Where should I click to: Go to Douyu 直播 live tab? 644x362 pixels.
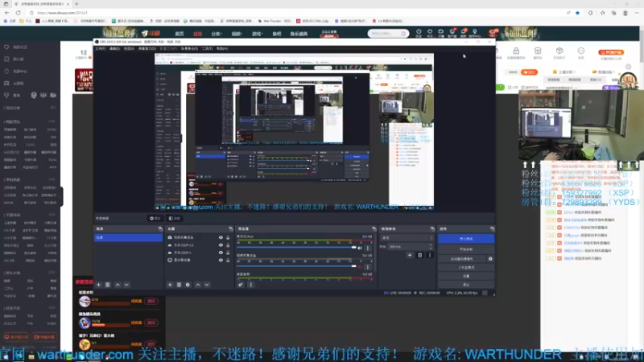pyautogui.click(x=197, y=34)
